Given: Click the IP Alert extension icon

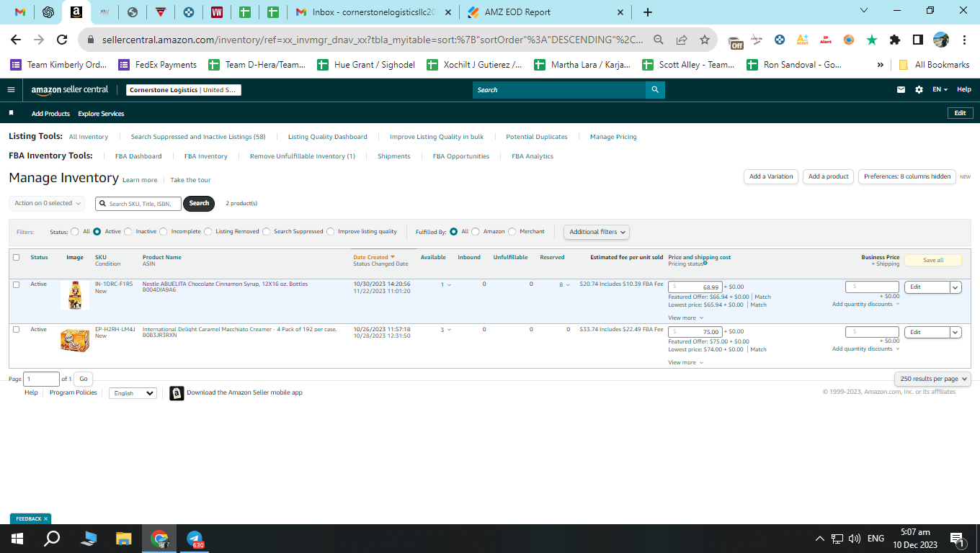Looking at the screenshot, I should click(826, 40).
